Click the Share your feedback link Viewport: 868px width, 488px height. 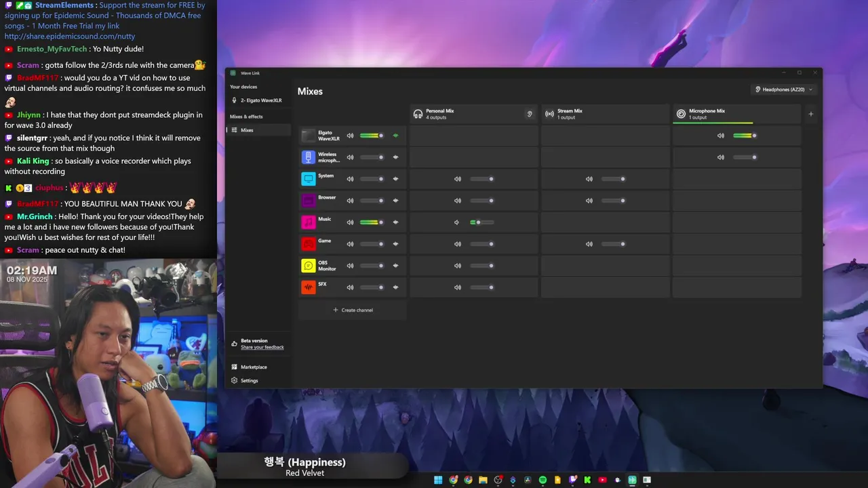pos(262,348)
